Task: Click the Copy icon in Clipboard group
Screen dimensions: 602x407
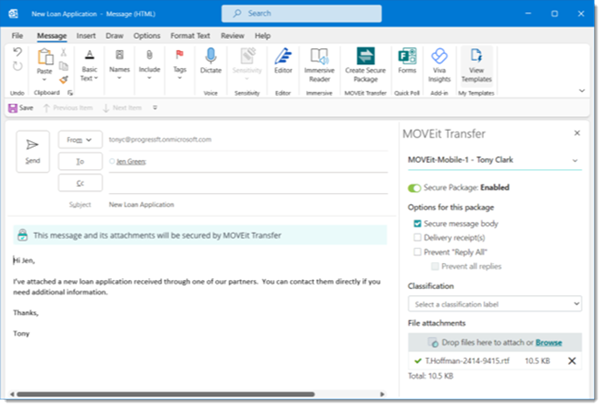Action: (x=63, y=66)
